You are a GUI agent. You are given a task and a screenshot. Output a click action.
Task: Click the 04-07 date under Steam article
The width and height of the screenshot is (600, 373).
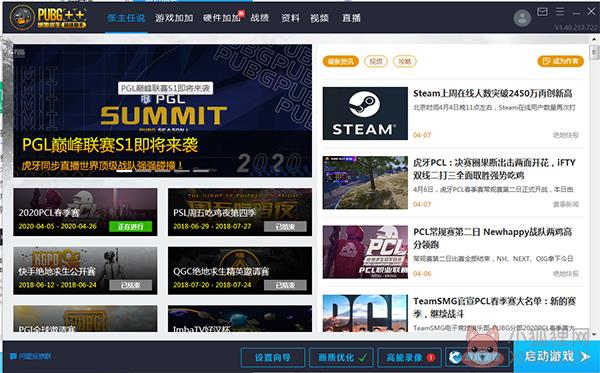tap(422, 135)
